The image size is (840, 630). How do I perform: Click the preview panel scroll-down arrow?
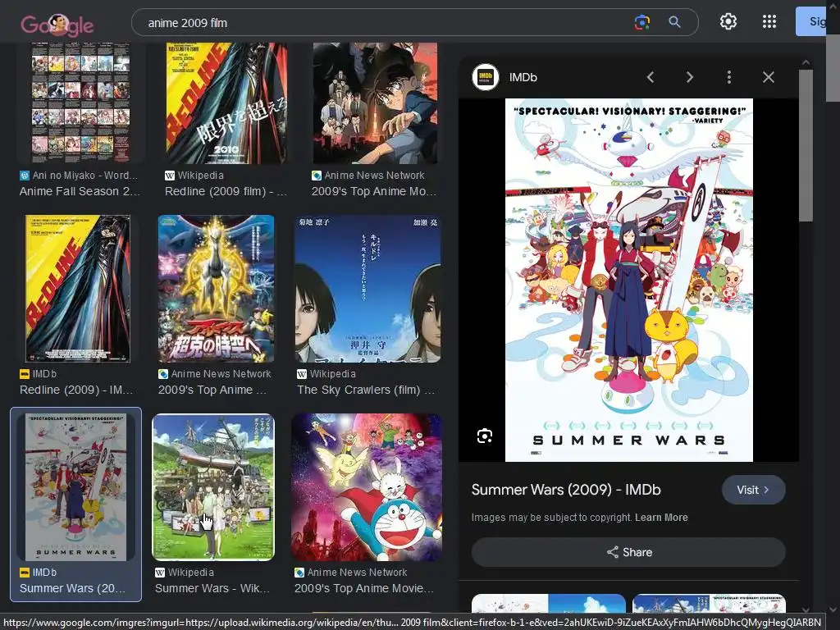point(806,609)
